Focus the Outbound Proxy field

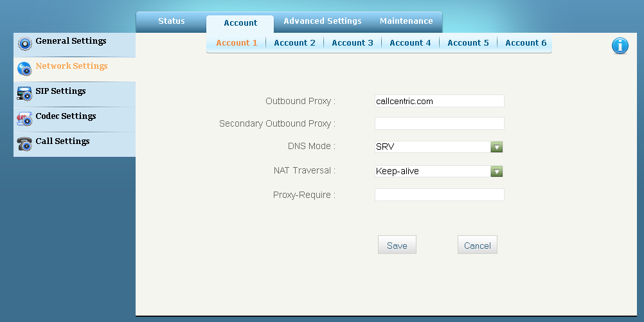pos(440,101)
